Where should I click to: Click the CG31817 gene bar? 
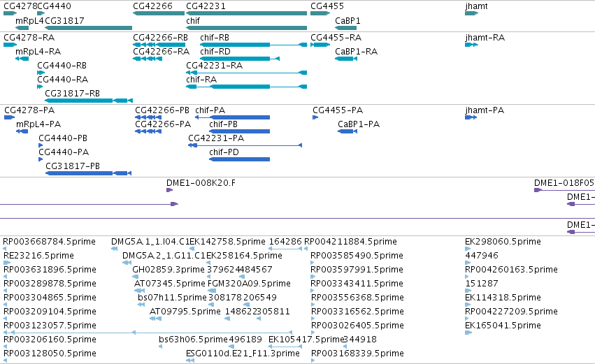click(88, 28)
